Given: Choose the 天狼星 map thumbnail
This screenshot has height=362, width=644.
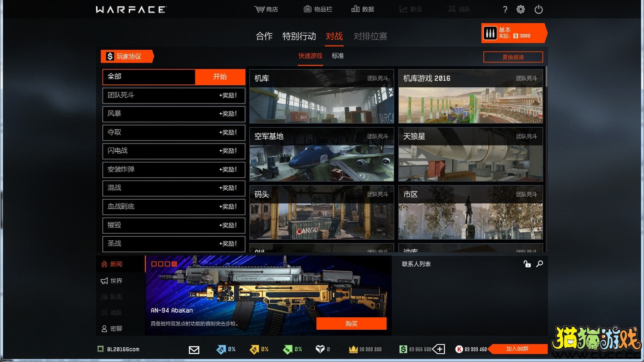Looking at the screenshot, I should coord(471,154).
